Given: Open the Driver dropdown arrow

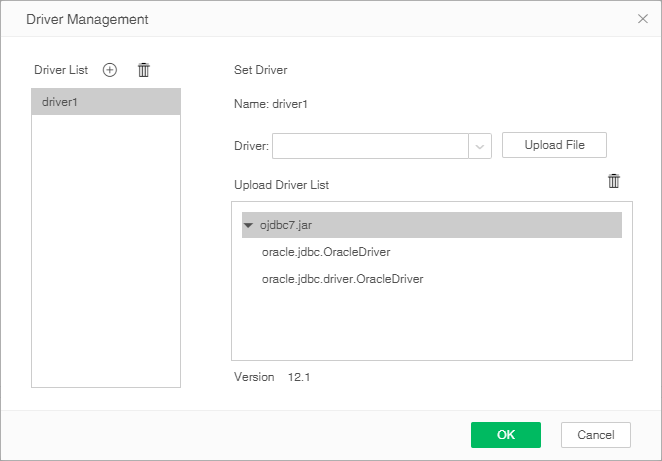Looking at the screenshot, I should [x=481, y=146].
